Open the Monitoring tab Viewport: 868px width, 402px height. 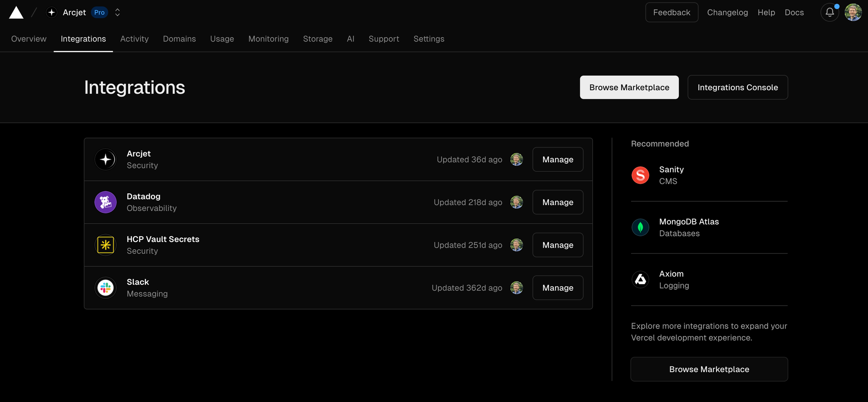tap(269, 39)
